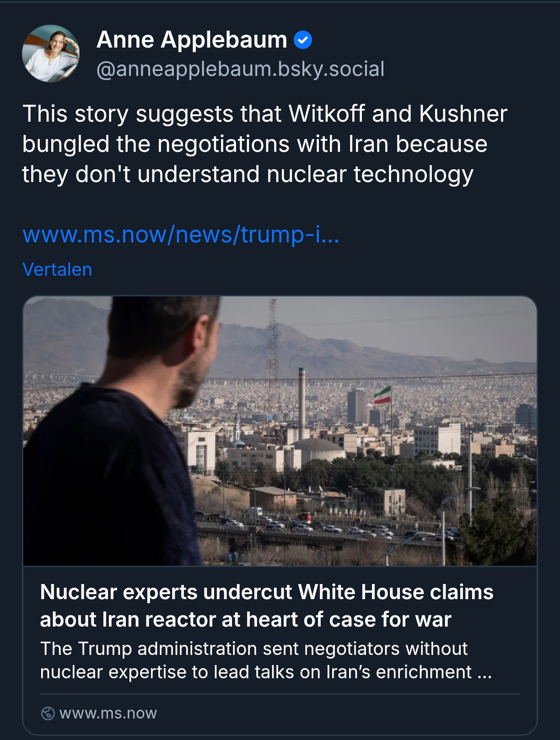Click "nuclear technology" in the post text
560x740 pixels.
pos(370,174)
